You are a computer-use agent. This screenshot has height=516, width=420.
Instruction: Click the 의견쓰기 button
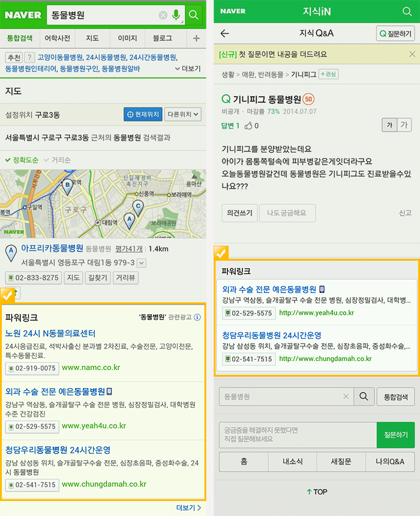(239, 213)
